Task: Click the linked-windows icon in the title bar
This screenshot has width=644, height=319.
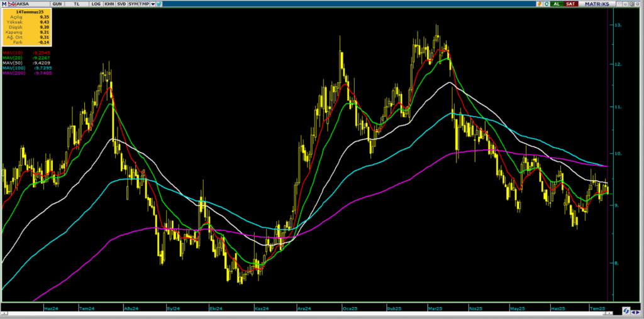Action: point(631,4)
